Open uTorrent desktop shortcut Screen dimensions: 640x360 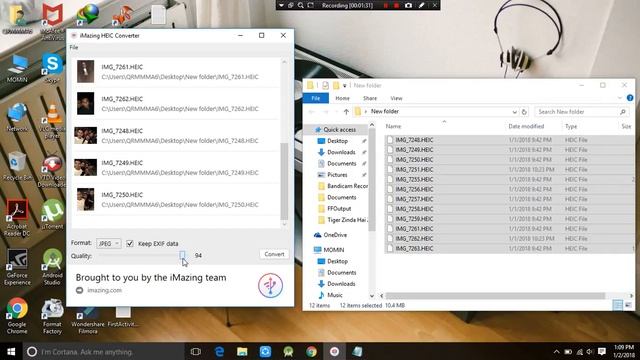(52, 214)
